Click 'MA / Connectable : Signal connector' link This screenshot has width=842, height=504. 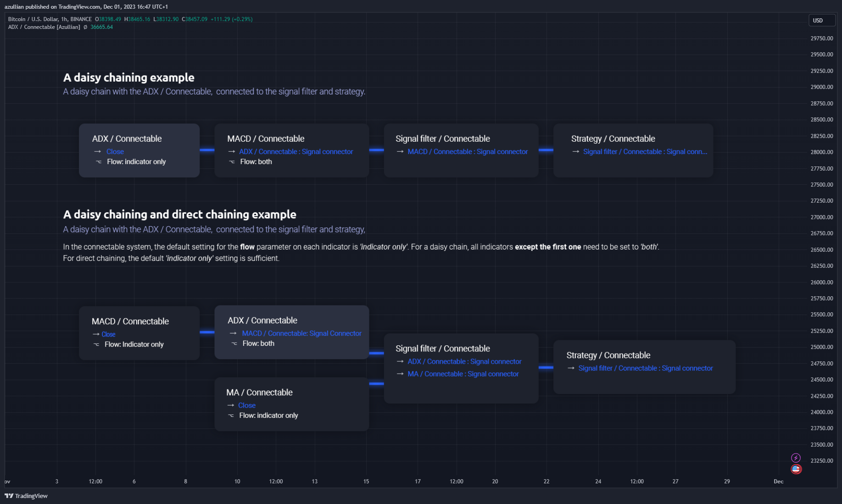pos(463,374)
